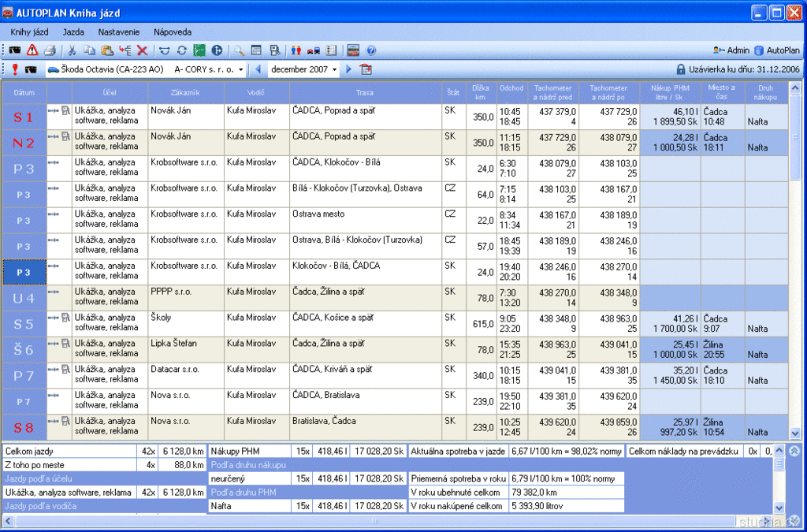This screenshot has height=532, width=807.
Task: Open search with the magnifier icon
Action: (x=238, y=50)
